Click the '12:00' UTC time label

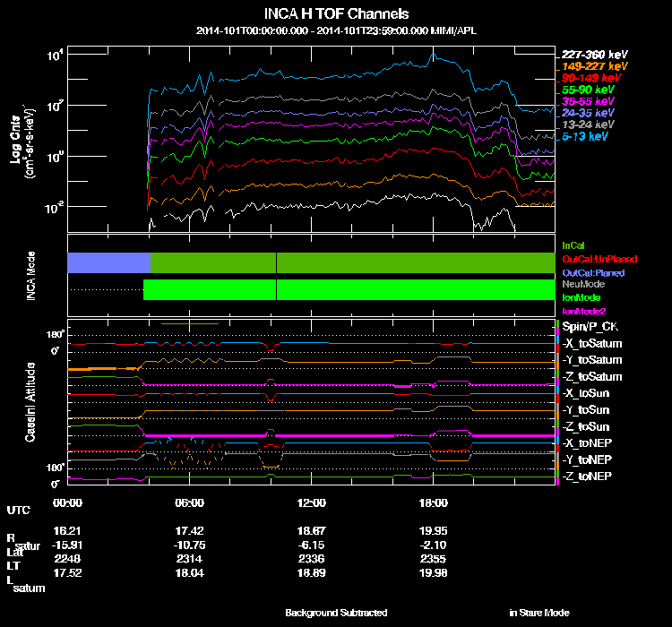click(312, 502)
